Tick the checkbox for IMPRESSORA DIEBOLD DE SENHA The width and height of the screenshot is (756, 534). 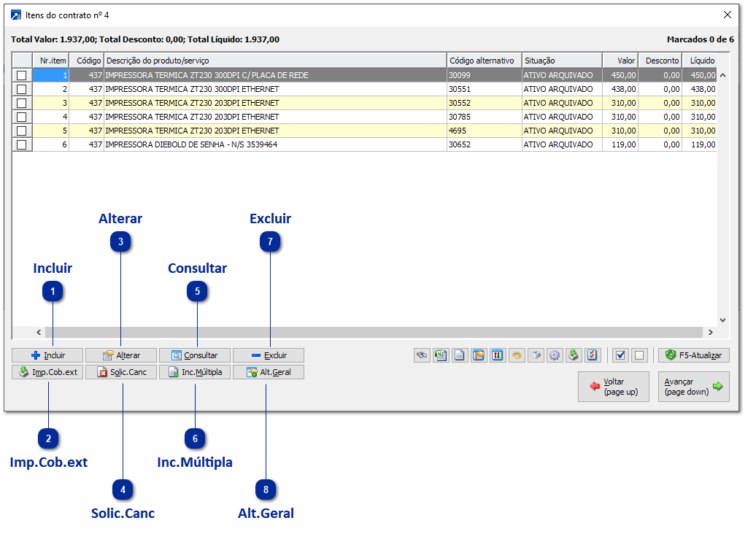(22, 144)
